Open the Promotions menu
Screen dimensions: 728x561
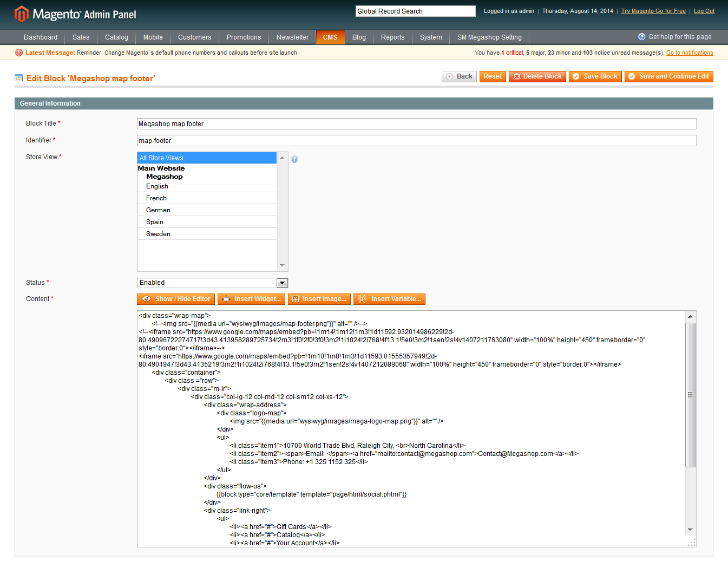pyautogui.click(x=244, y=37)
